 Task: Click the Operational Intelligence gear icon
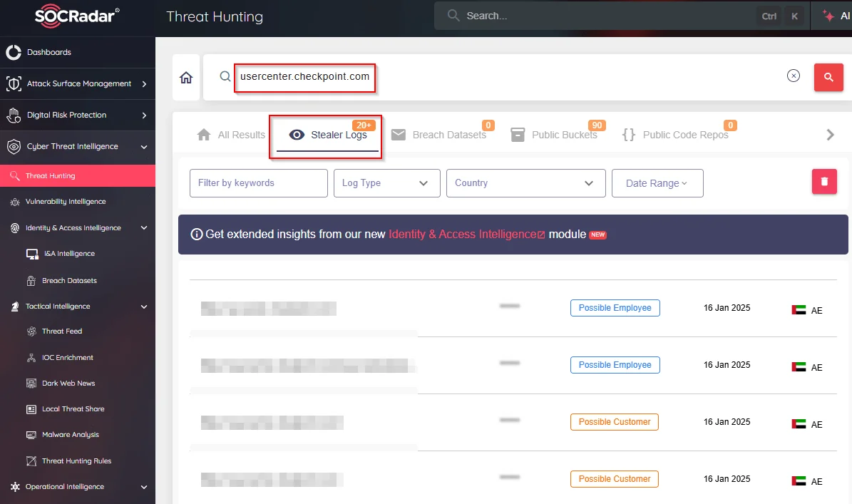point(15,487)
